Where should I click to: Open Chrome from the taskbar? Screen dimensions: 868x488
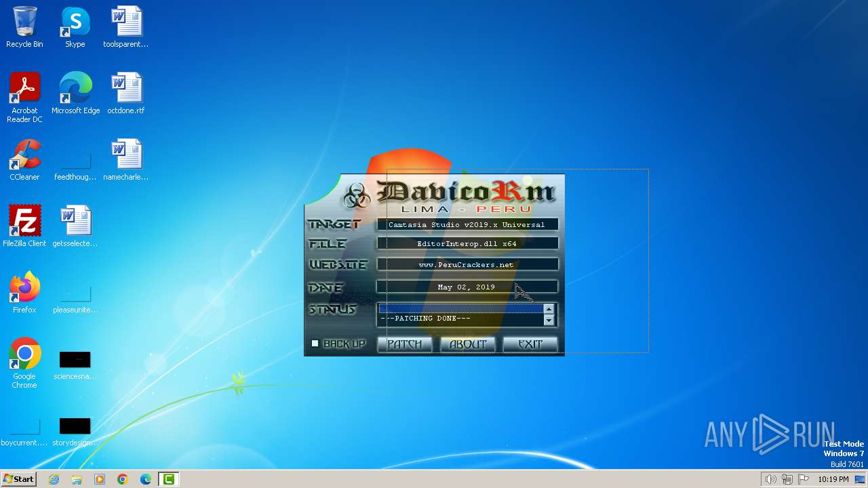pos(123,479)
